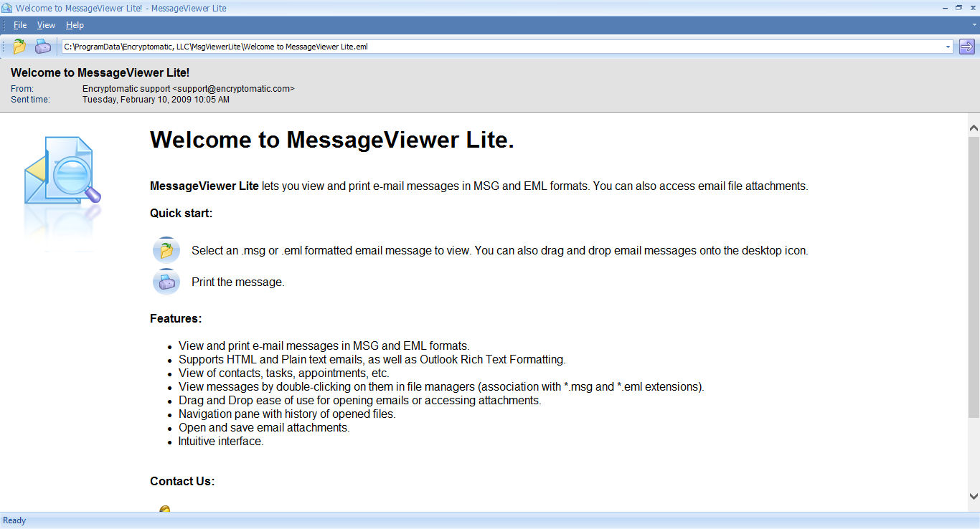Click the bullet 'Supports HTML and Plain text emails'
The image size is (980, 529).
372,360
